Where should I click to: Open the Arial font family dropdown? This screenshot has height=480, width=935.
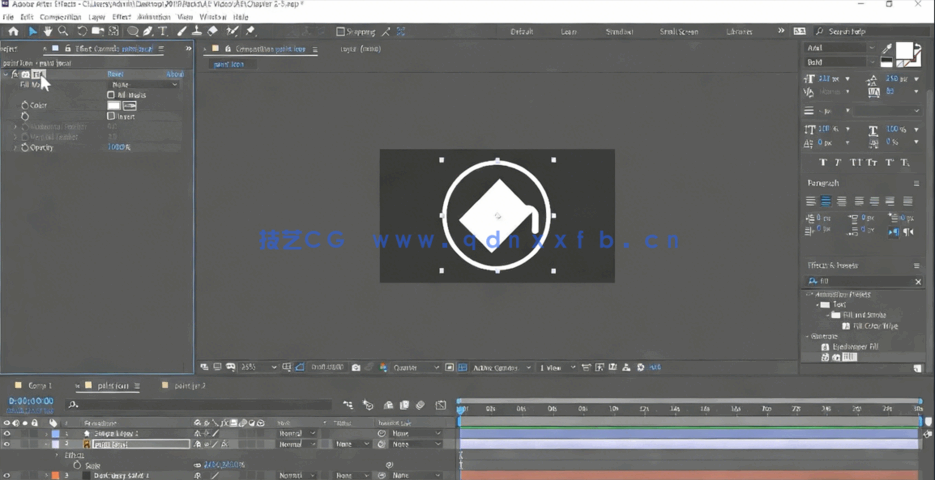coord(840,48)
